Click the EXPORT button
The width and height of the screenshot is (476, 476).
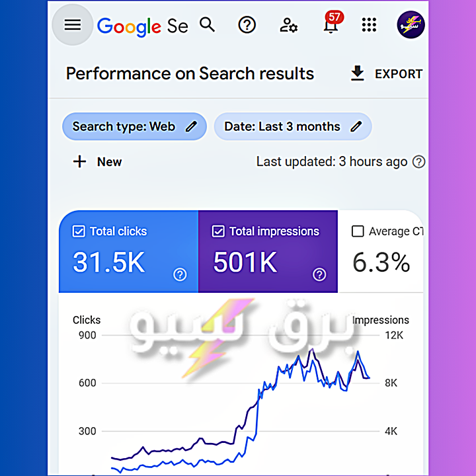click(386, 74)
